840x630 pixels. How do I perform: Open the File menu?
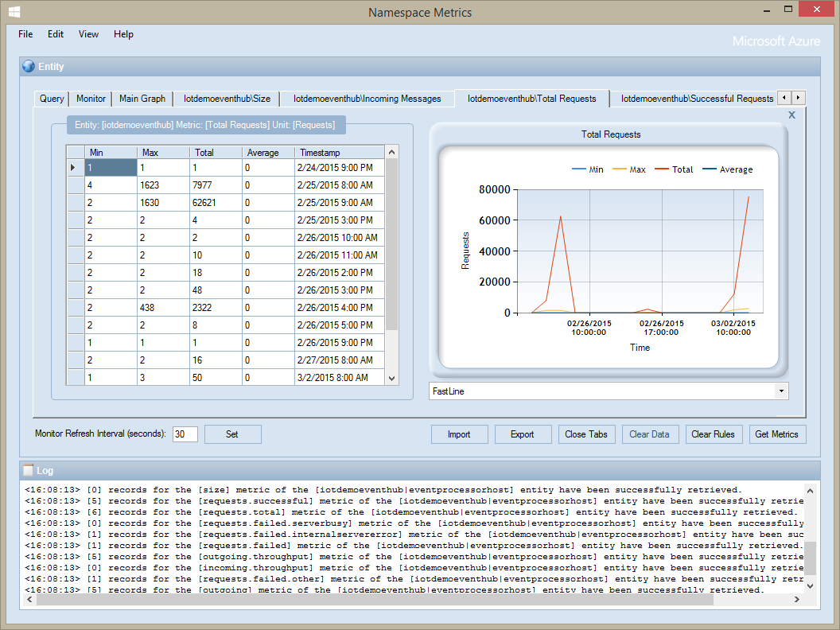pos(25,34)
